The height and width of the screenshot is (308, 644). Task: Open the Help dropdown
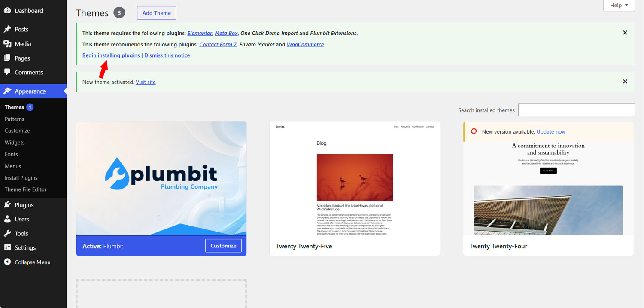619,6
